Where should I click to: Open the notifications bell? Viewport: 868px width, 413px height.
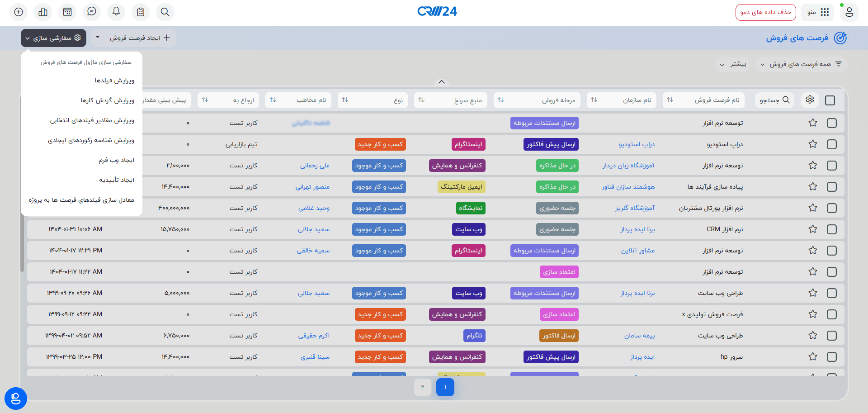point(116,12)
